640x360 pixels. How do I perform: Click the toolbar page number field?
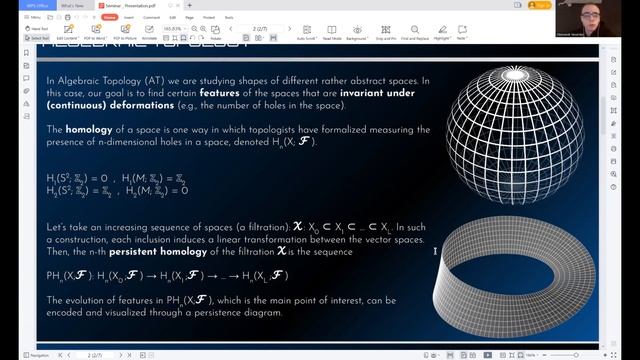[260, 29]
